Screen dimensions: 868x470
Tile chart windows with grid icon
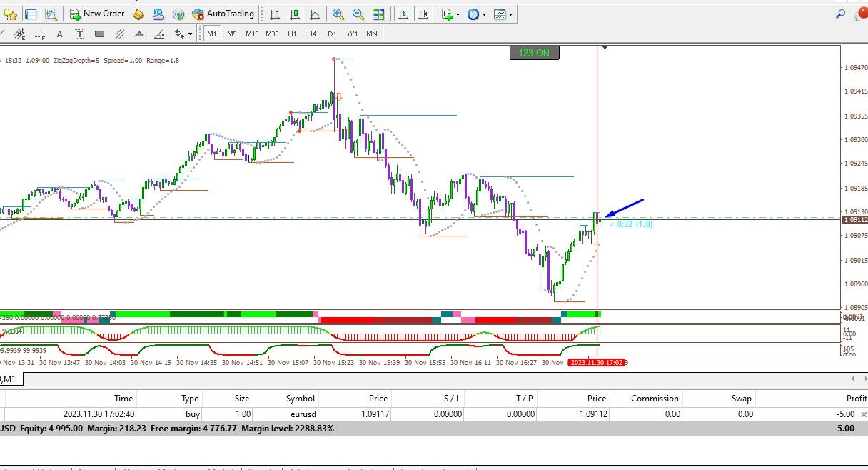click(378, 14)
